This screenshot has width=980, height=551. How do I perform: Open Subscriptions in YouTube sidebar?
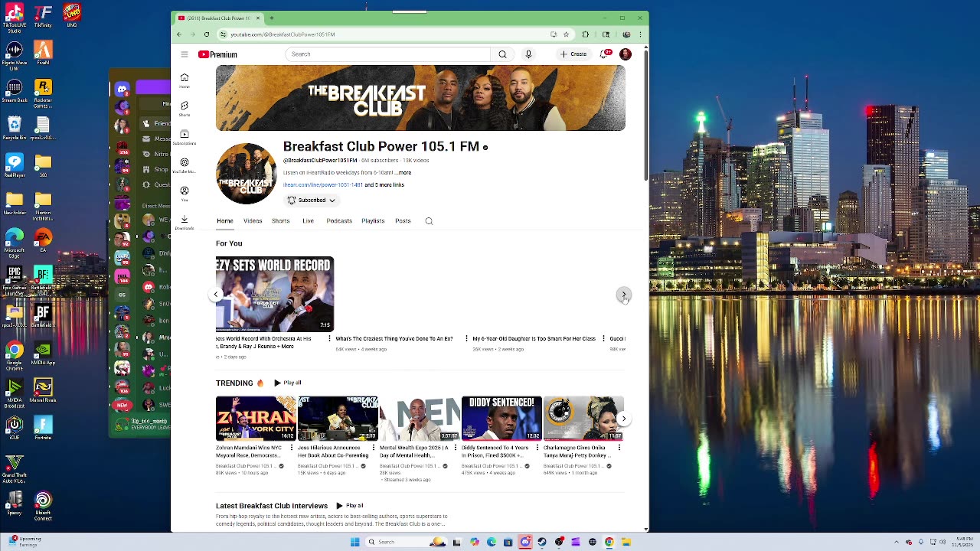tap(185, 137)
